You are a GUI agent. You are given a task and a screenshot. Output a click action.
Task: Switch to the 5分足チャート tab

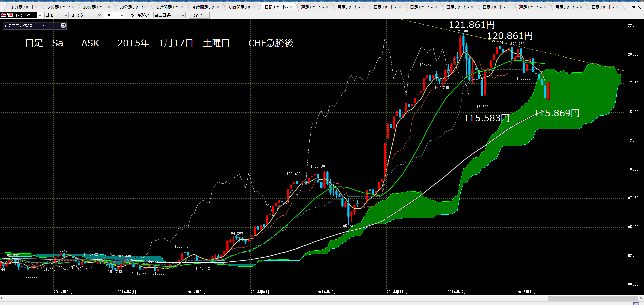click(59, 7)
